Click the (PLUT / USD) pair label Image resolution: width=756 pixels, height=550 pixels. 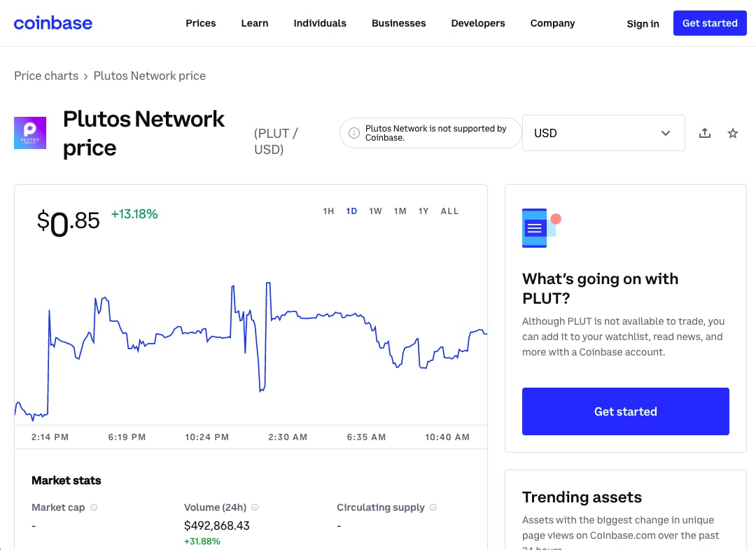click(276, 141)
